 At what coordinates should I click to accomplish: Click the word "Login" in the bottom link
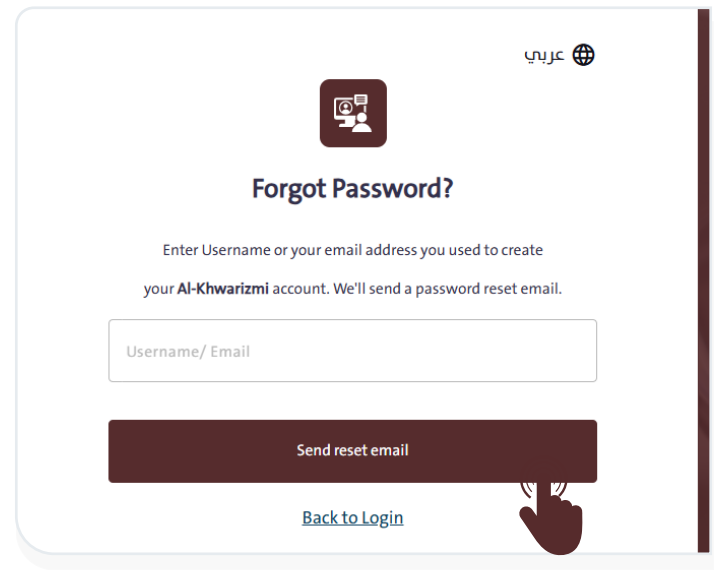coord(383,517)
